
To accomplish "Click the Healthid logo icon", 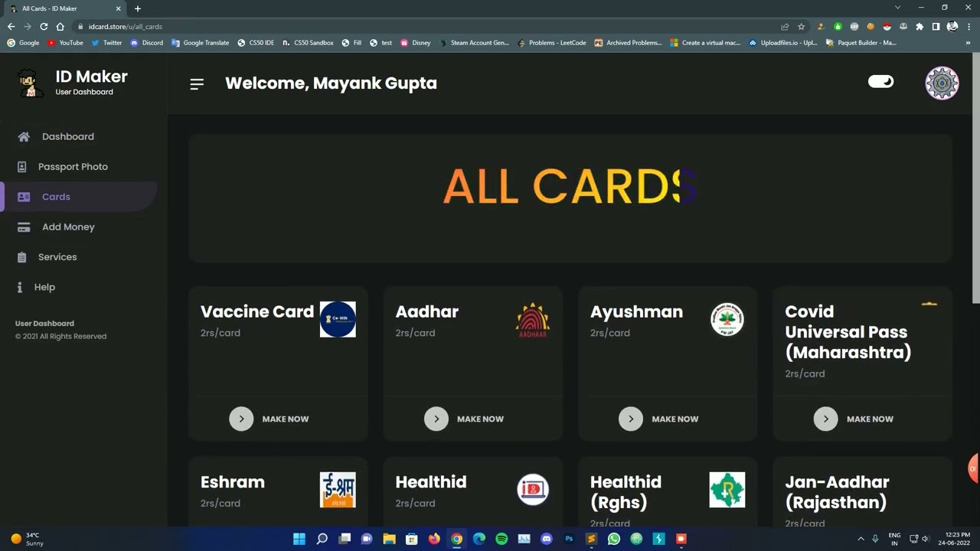I will coord(533,490).
